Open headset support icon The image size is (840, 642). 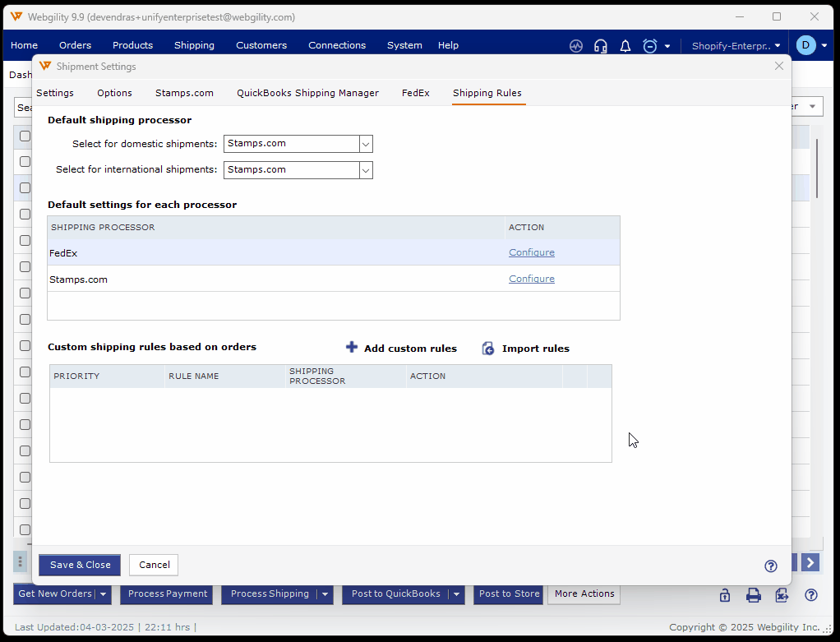(x=601, y=46)
